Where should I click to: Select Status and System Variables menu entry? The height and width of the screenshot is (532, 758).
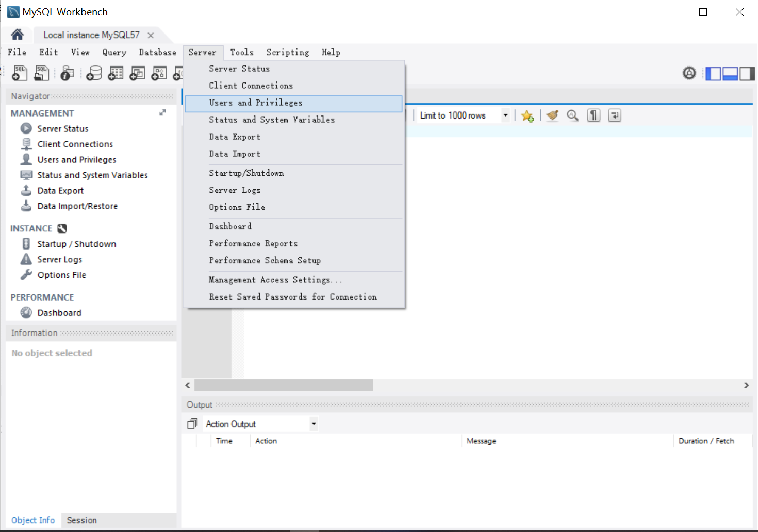click(293, 120)
